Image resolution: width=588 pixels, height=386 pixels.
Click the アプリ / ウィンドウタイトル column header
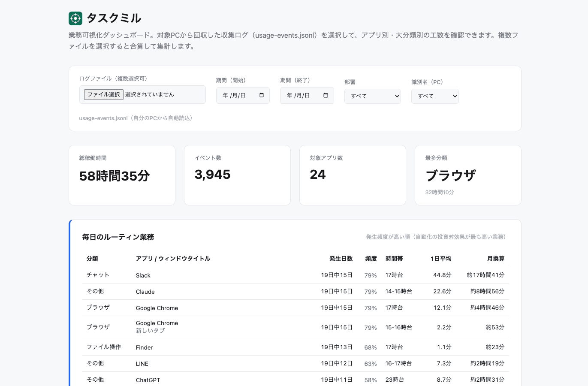click(173, 259)
